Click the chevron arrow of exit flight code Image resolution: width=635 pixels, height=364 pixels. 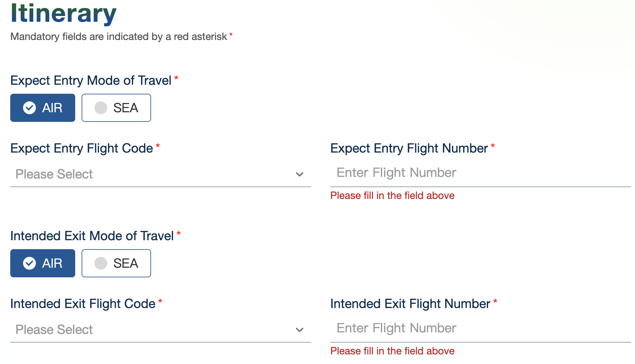[300, 330]
